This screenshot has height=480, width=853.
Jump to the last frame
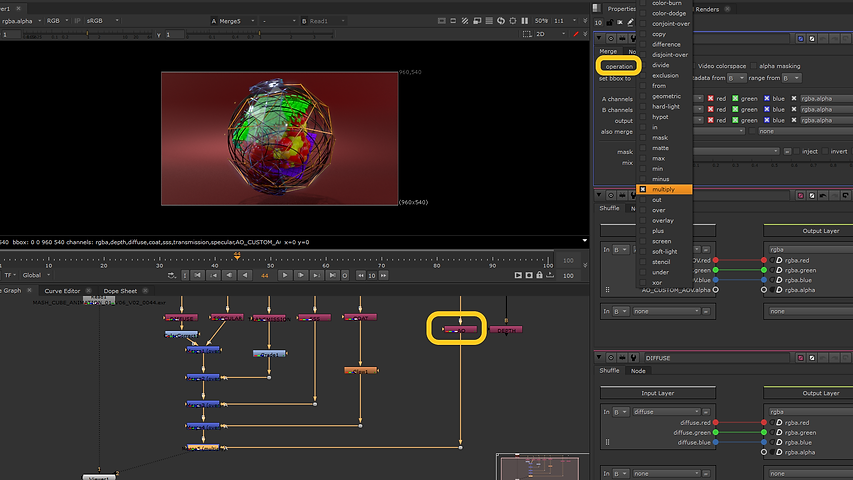(332, 275)
